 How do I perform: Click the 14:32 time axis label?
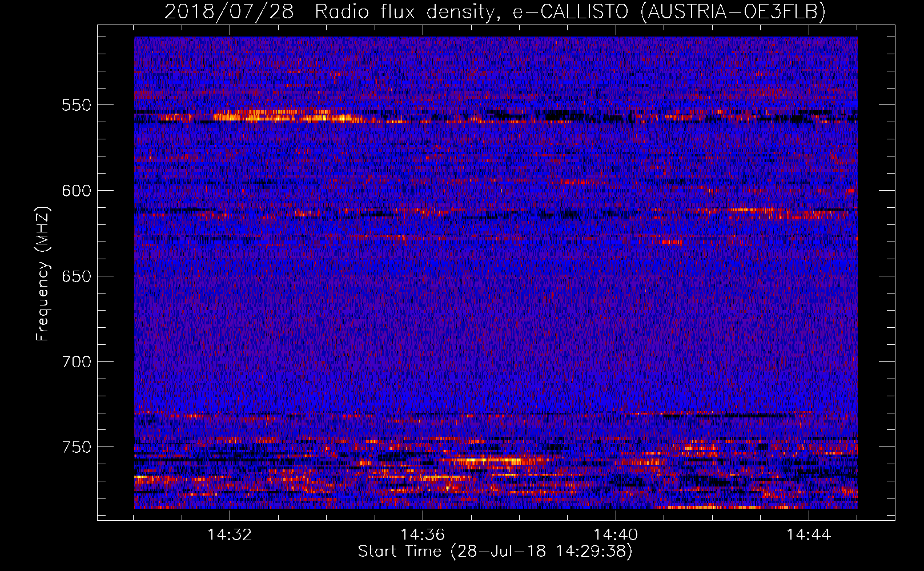click(230, 534)
